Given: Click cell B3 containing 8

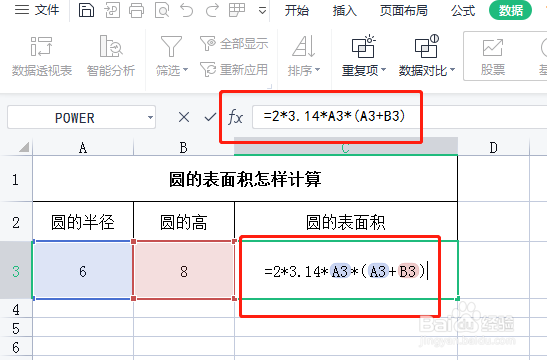Looking at the screenshot, I should (x=184, y=270).
